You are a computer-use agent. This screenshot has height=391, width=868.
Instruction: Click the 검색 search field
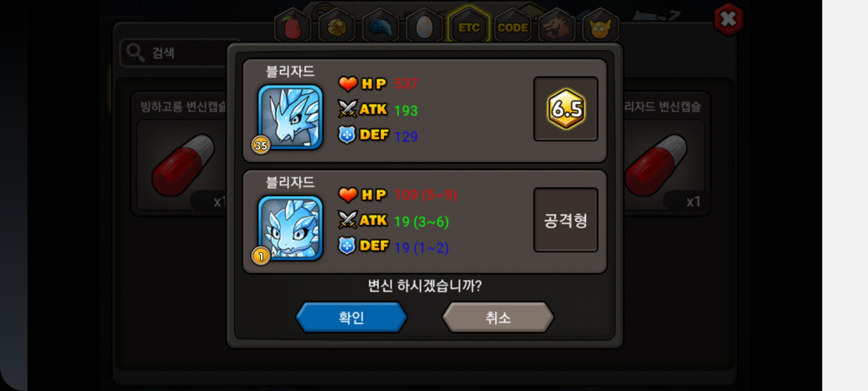[174, 53]
